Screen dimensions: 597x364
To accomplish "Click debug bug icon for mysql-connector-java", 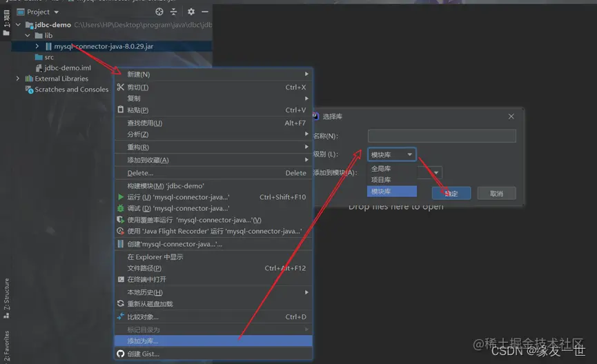I will click(120, 208).
